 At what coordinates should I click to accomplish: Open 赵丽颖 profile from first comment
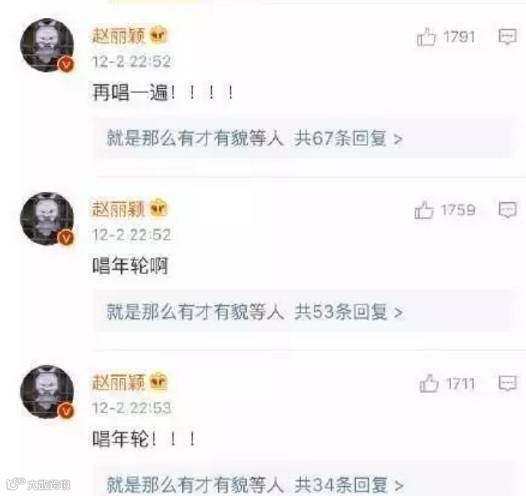point(118,36)
